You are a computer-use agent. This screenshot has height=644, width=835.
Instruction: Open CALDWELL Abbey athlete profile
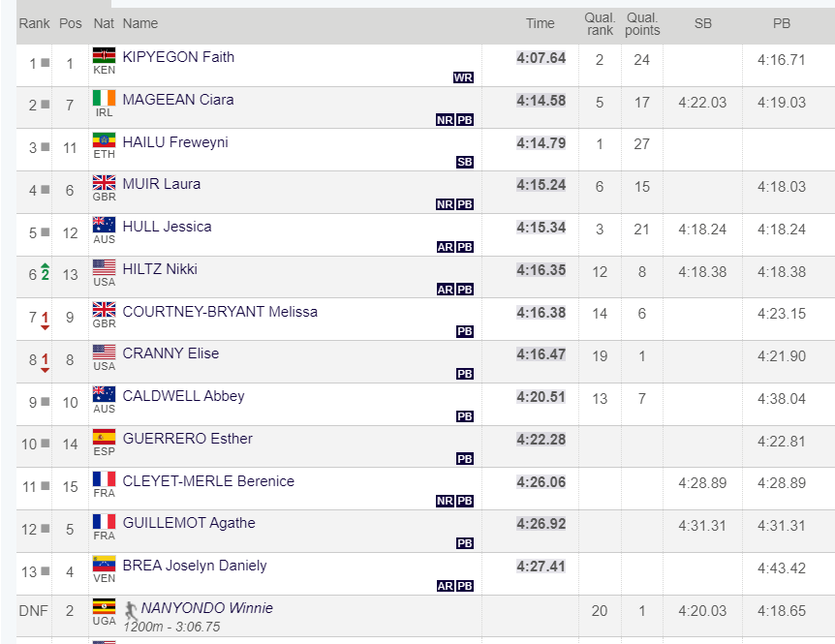pyautogui.click(x=183, y=396)
